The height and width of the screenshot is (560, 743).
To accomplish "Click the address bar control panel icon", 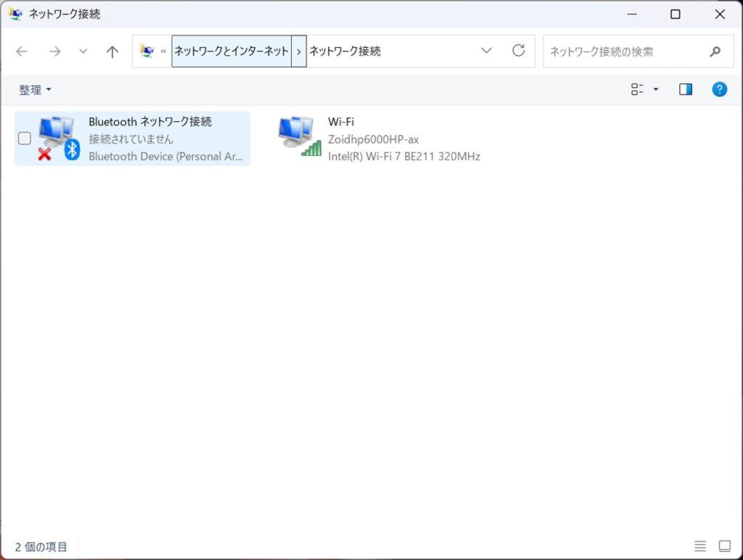I will pos(147,51).
